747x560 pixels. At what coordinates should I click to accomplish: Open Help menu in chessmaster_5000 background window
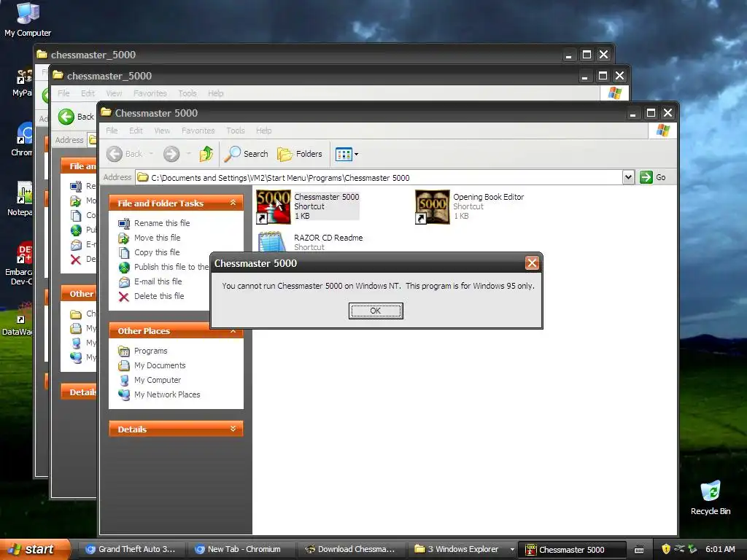coord(215,93)
